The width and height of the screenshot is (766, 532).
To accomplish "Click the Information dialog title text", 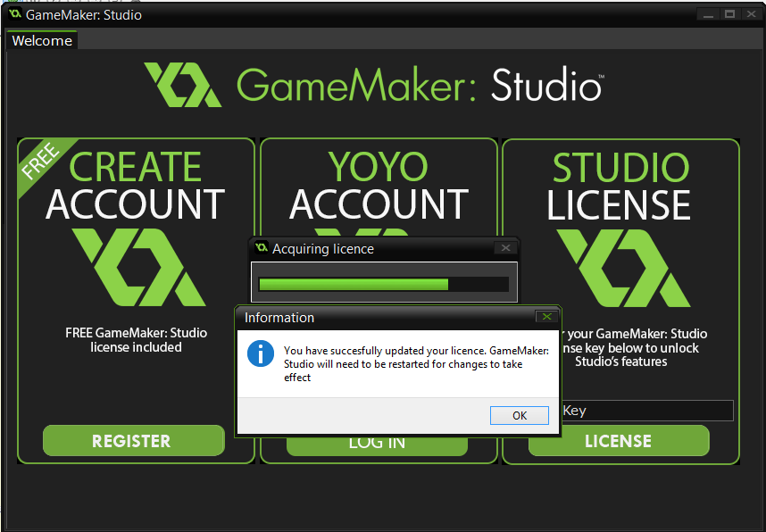I will pos(279,318).
